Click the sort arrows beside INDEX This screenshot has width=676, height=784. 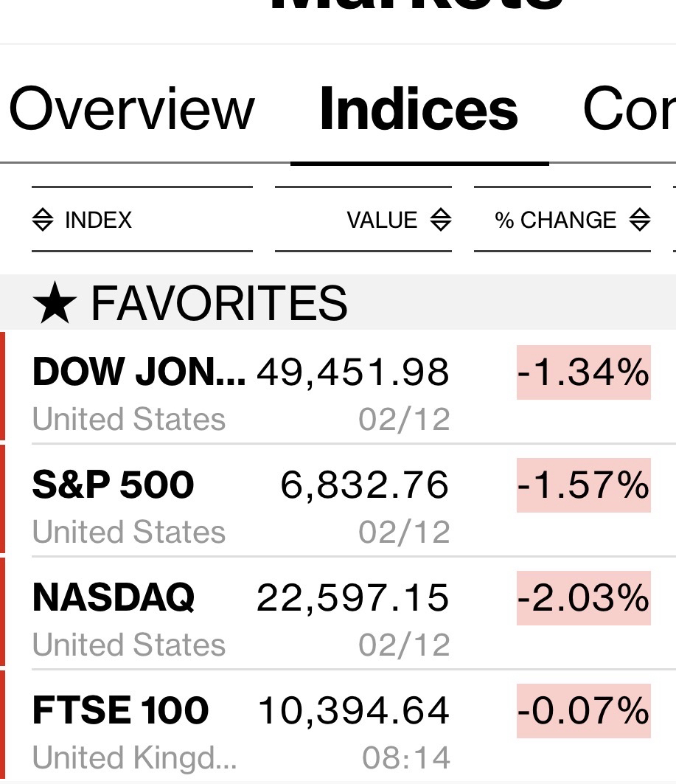point(43,220)
